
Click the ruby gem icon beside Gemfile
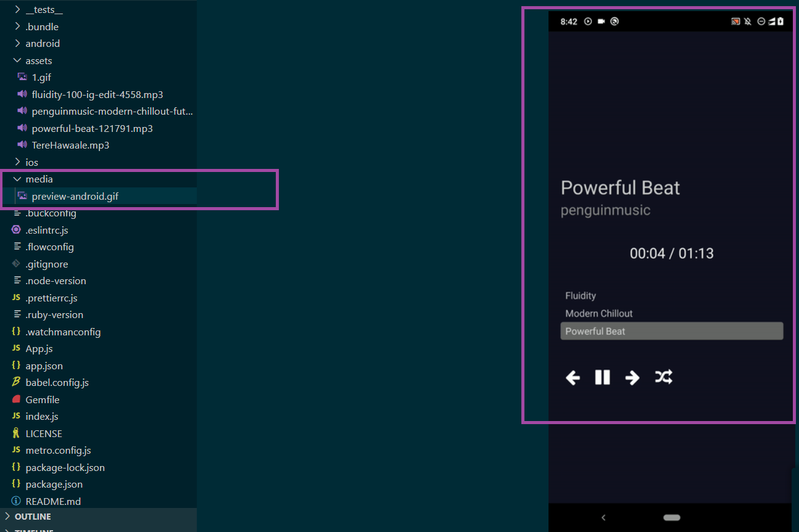point(16,399)
